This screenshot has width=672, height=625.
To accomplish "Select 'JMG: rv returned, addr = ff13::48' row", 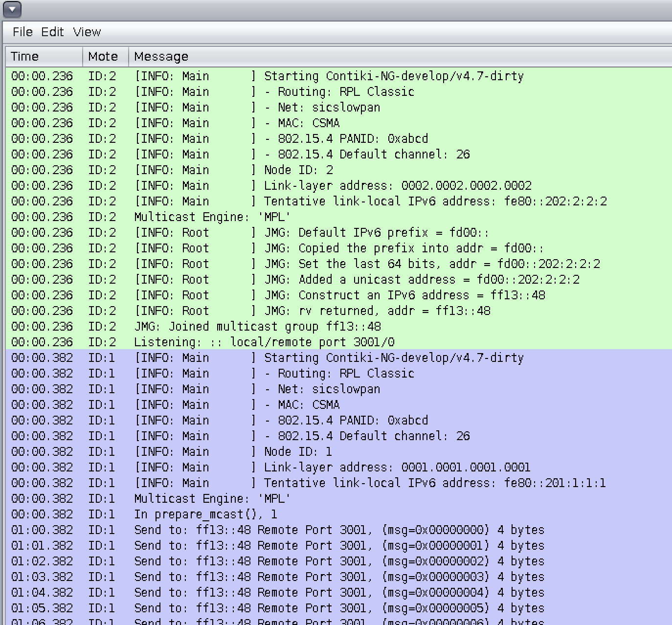I will [339, 311].
